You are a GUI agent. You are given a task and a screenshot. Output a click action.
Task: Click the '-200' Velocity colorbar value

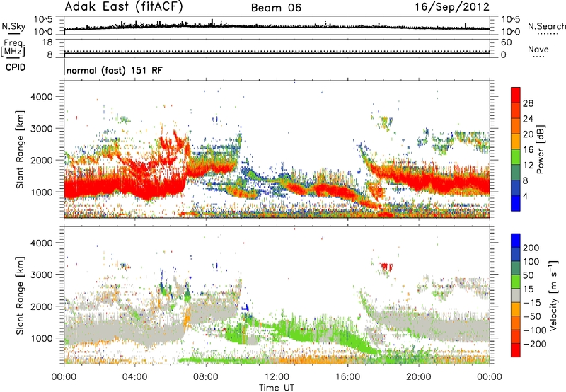tap(533, 344)
